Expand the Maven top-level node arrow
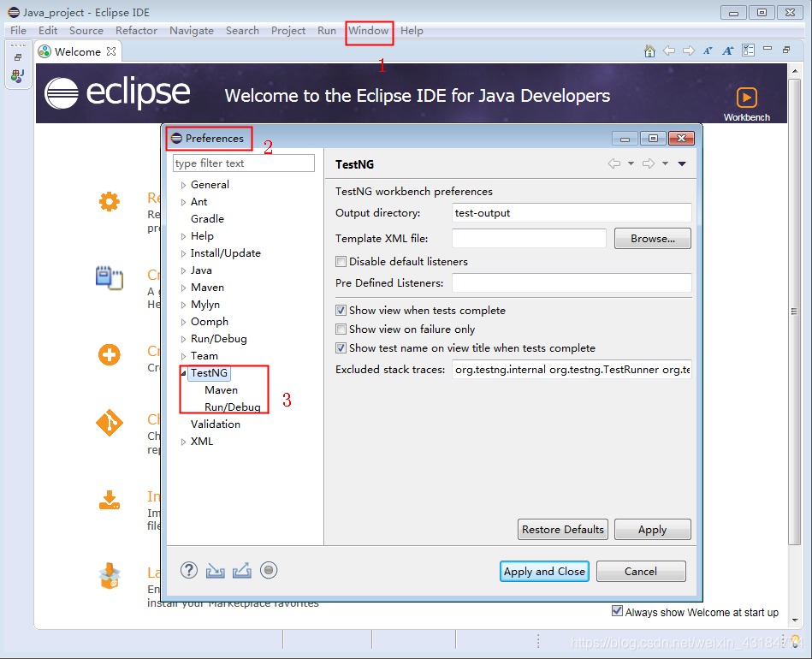 183,288
